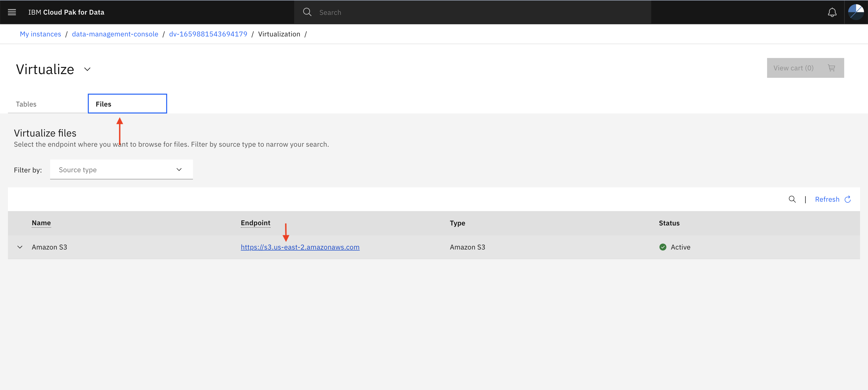Sort by the Endpoint column header
Image resolution: width=868 pixels, height=390 pixels.
coord(255,223)
